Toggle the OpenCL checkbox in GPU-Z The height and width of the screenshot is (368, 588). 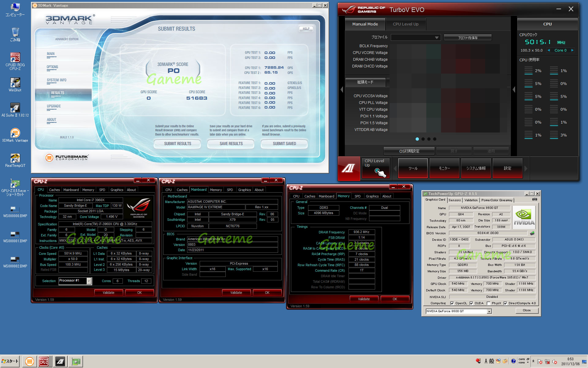[x=452, y=303]
